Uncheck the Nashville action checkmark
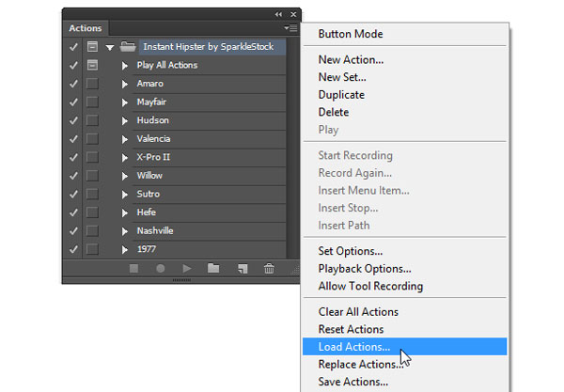The width and height of the screenshot is (564, 392). pyautogui.click(x=73, y=230)
